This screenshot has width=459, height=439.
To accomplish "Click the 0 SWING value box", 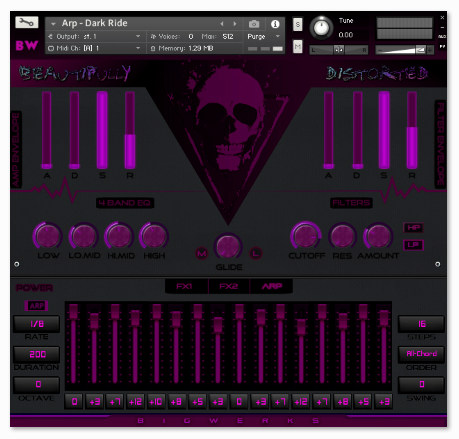I will point(421,385).
